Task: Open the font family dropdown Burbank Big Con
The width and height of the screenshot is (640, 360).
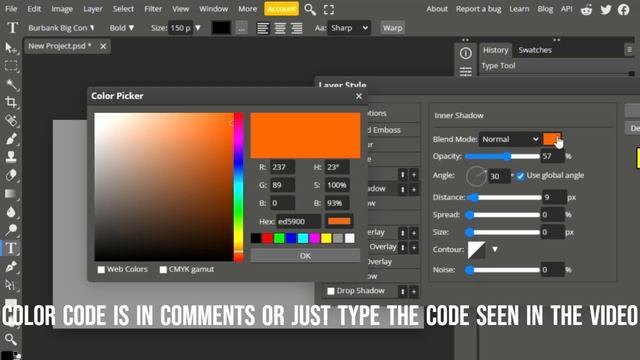Action: [61, 28]
